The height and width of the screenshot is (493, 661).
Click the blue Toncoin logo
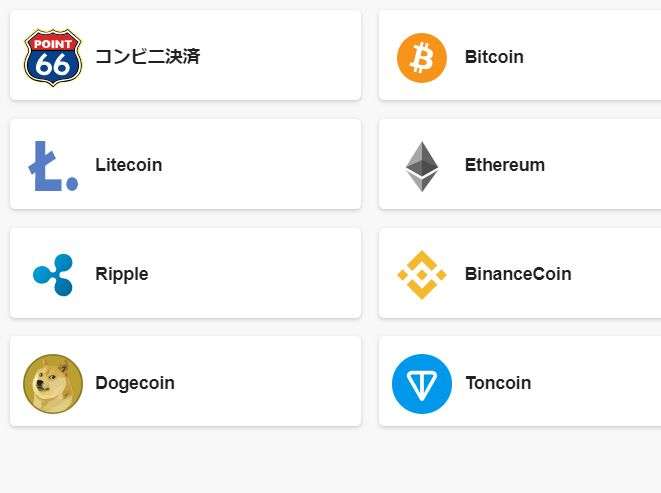422,383
